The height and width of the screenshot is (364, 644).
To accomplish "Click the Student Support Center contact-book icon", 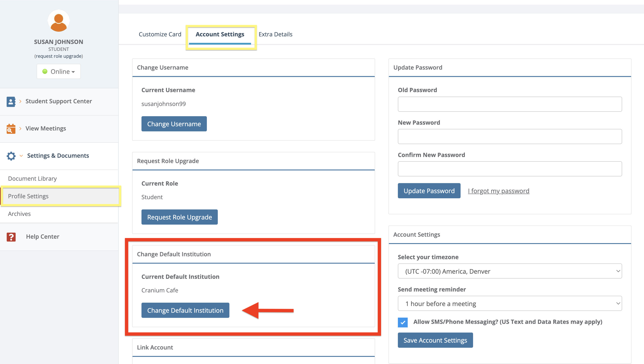I will click(11, 101).
